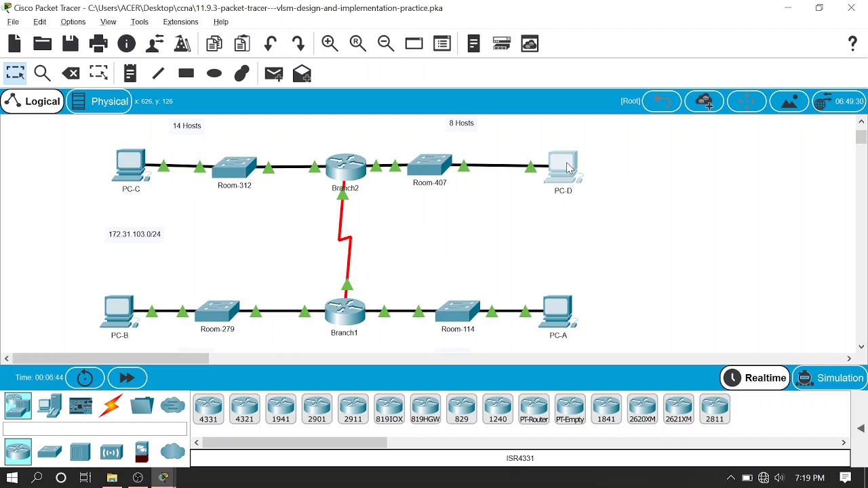The width and height of the screenshot is (868, 488).
Task: Open Network Information icon
Action: 126,44
